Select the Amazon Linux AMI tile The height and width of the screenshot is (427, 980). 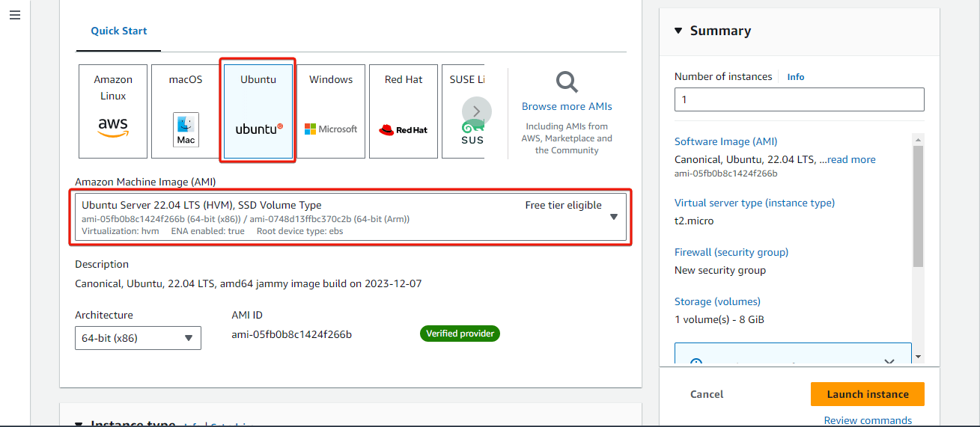coord(113,111)
